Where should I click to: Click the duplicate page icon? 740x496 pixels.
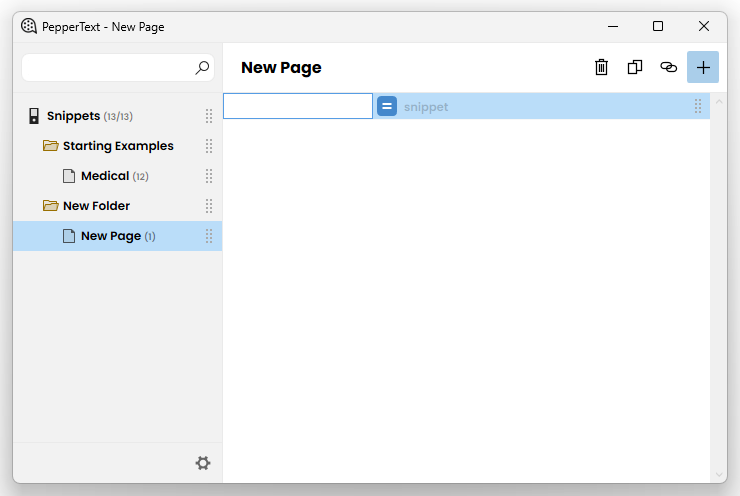point(635,67)
